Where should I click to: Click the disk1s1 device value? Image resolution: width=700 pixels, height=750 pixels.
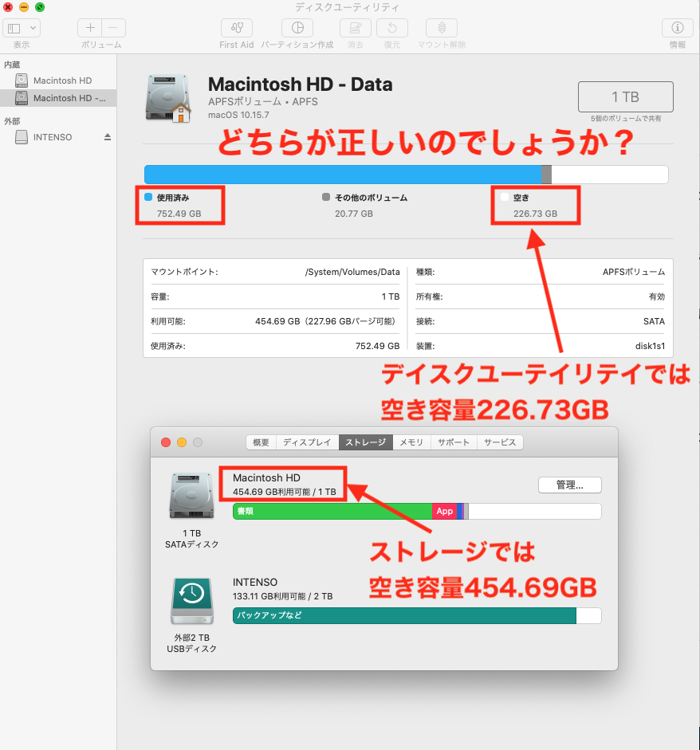click(x=650, y=346)
